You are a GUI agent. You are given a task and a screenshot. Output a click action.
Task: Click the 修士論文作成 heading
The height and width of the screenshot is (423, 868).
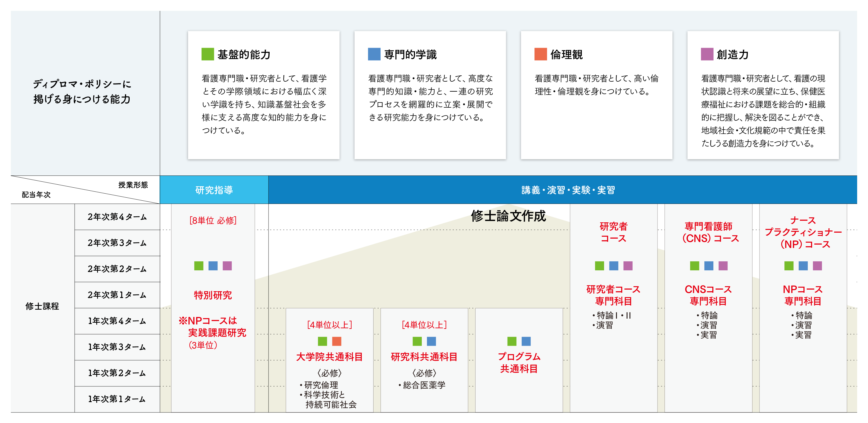click(x=508, y=216)
